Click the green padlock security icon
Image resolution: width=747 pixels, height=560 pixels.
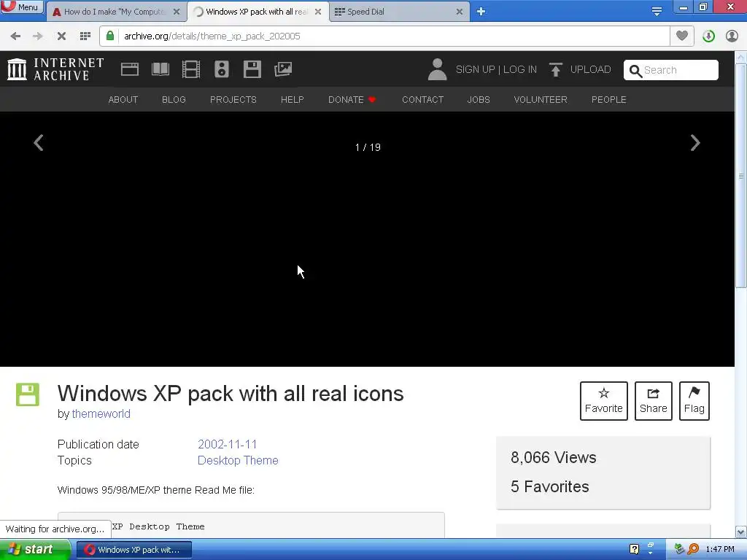point(110,36)
